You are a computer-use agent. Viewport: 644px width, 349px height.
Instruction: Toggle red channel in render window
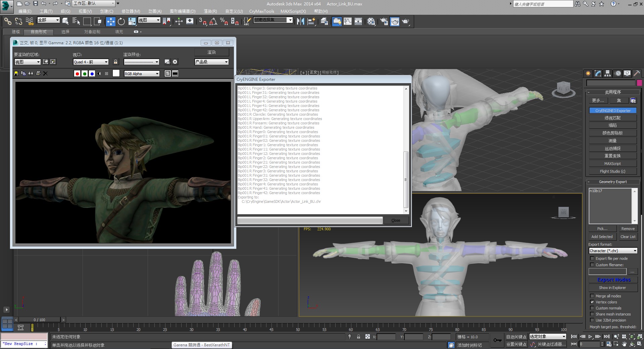coord(77,74)
